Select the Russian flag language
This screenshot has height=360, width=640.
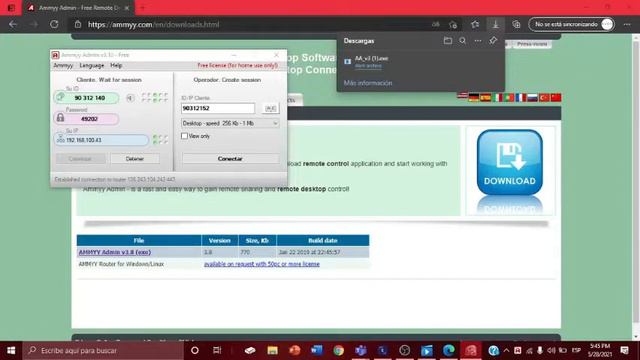tap(532, 98)
